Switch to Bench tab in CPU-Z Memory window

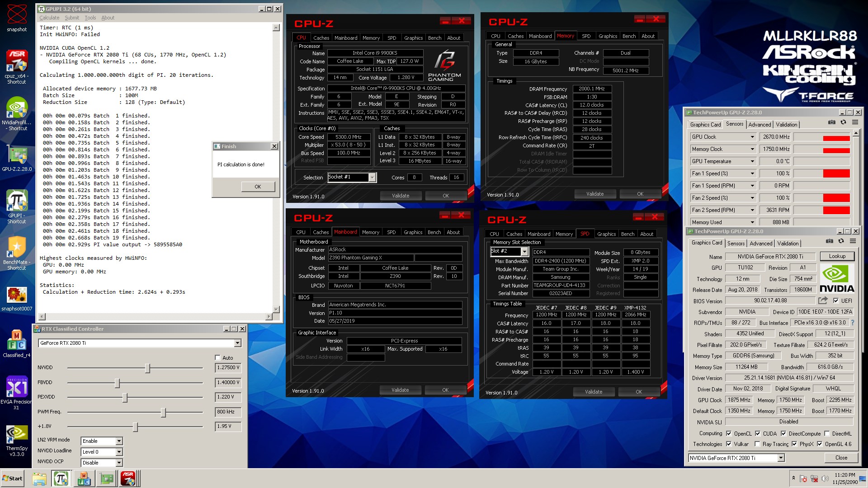[x=629, y=36]
